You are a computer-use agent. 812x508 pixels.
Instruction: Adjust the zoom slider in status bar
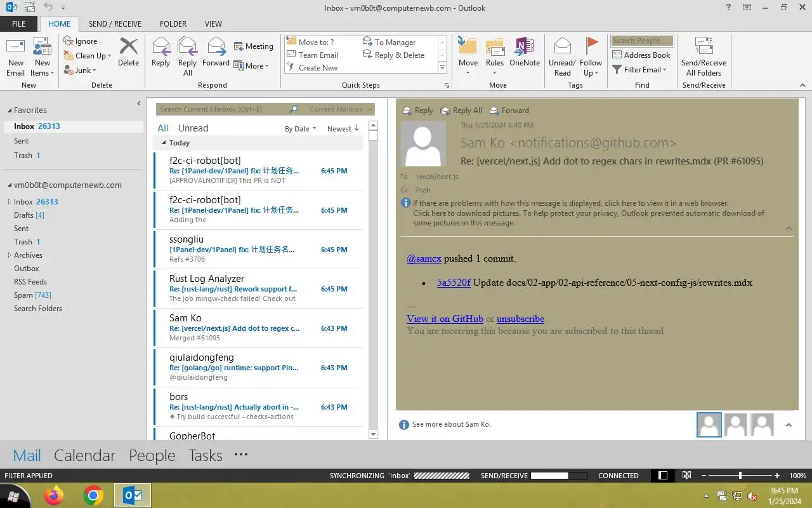click(x=740, y=476)
